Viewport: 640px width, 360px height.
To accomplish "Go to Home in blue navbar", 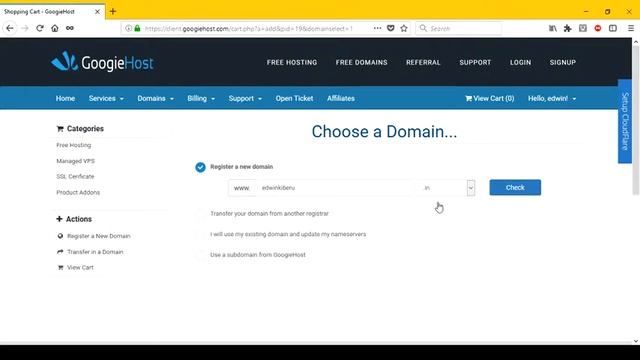I will tap(65, 98).
